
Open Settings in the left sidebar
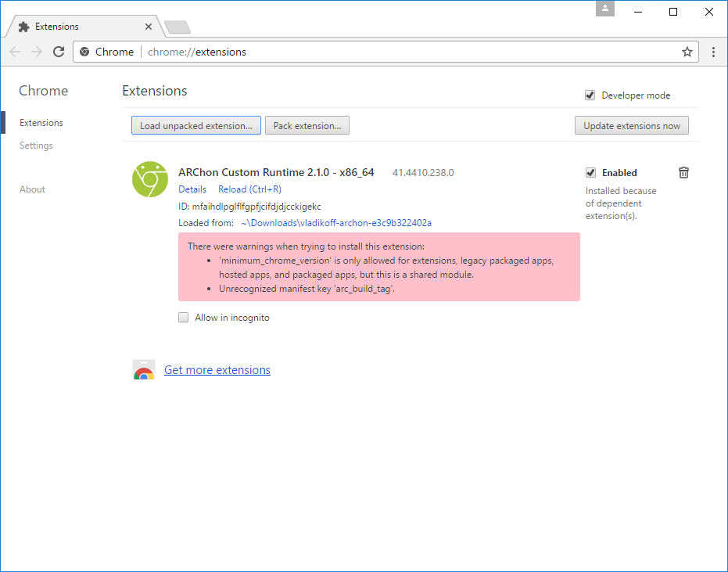(36, 146)
